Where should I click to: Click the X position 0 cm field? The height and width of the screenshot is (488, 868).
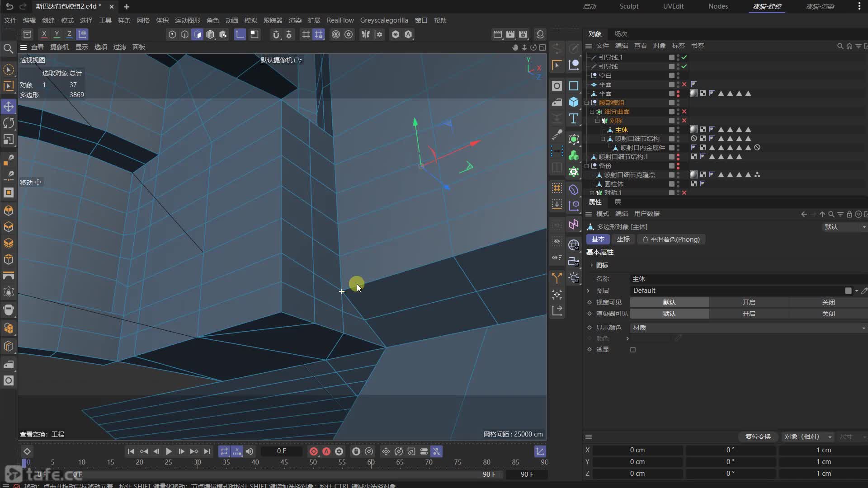coord(637,450)
